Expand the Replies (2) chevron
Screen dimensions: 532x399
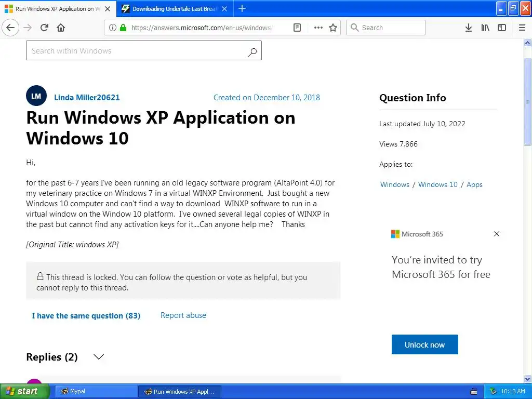(99, 357)
